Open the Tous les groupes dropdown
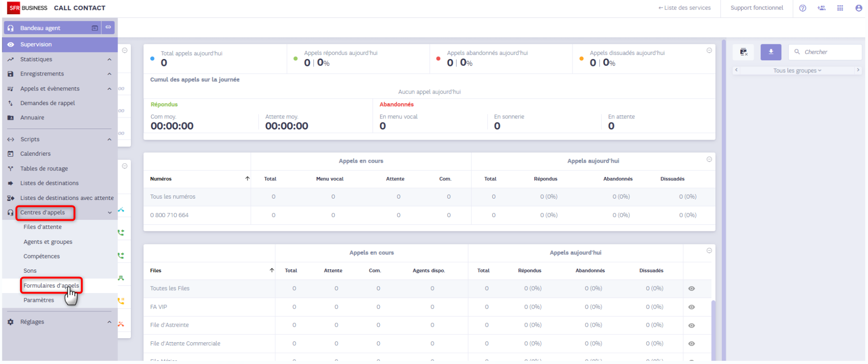The image size is (868, 364). point(797,70)
